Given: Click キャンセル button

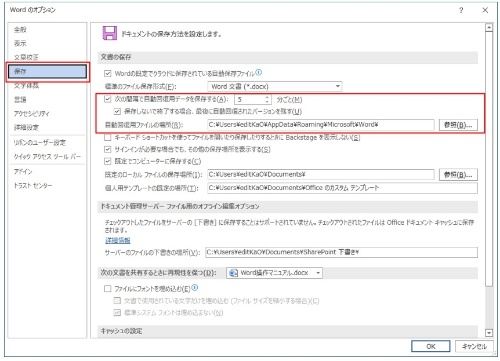Looking at the screenshot, I should [x=474, y=346].
